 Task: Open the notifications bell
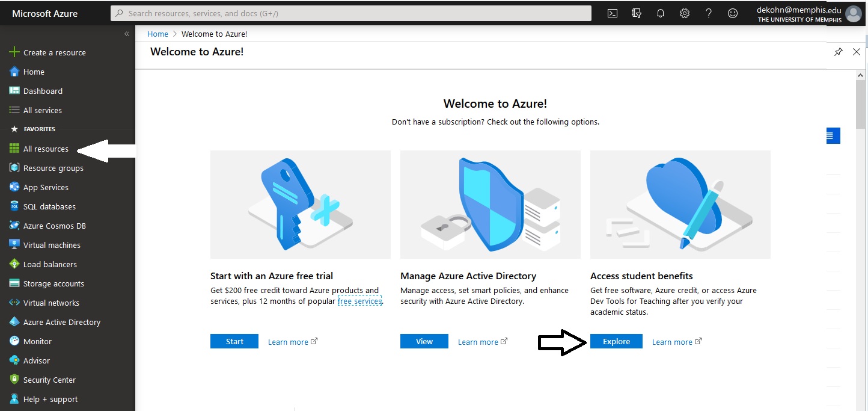point(661,13)
